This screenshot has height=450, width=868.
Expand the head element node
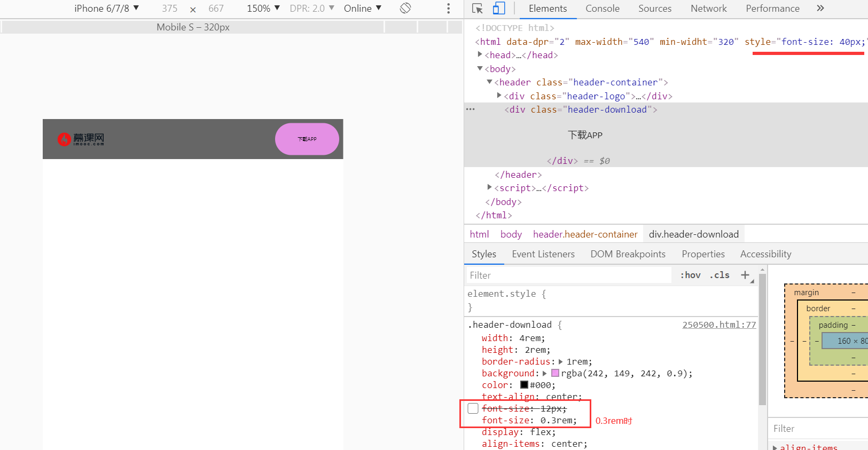tap(480, 54)
